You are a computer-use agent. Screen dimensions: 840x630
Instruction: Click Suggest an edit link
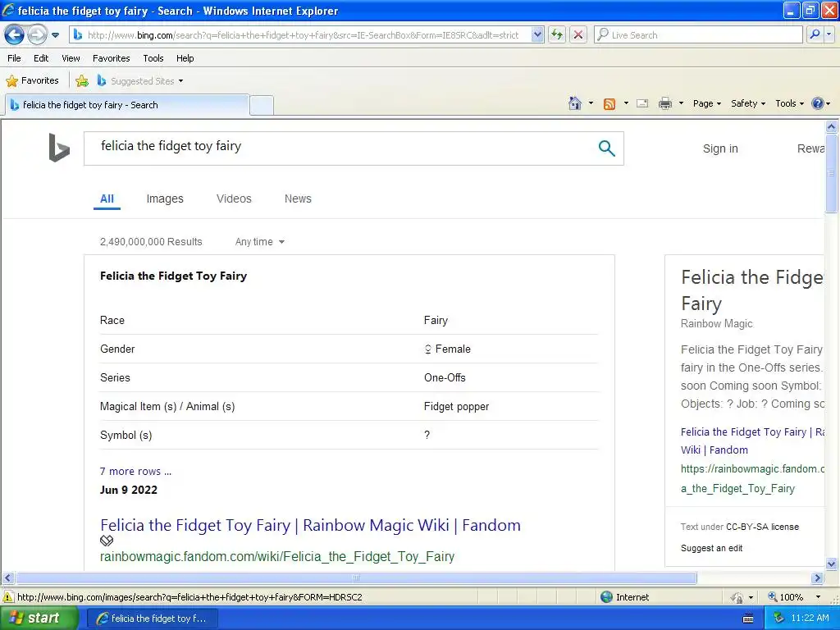pos(711,548)
